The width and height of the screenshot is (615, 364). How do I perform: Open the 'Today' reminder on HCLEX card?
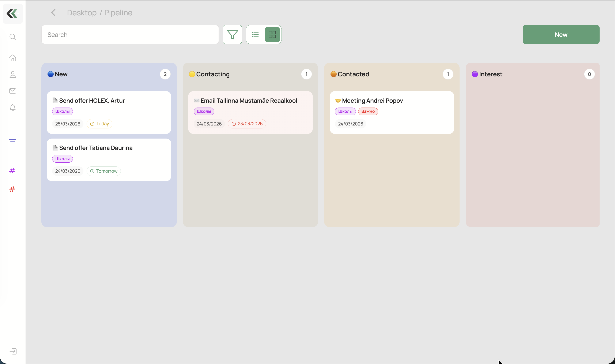coord(99,124)
